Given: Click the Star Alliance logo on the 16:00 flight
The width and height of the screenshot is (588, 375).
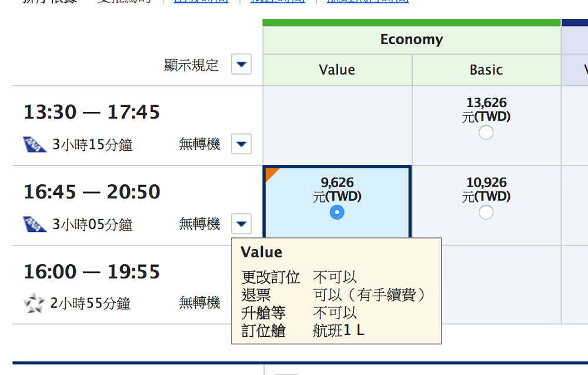Looking at the screenshot, I should click(34, 304).
